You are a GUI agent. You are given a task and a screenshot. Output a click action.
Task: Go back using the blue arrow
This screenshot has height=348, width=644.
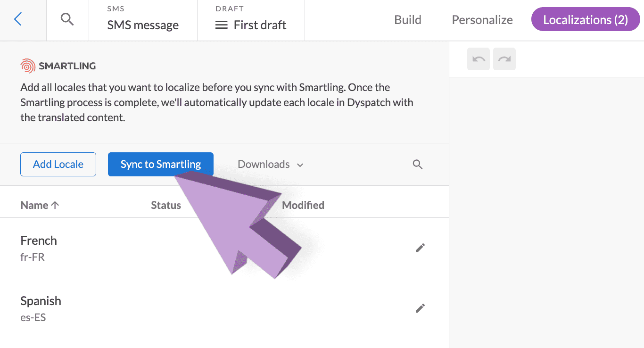(x=18, y=20)
